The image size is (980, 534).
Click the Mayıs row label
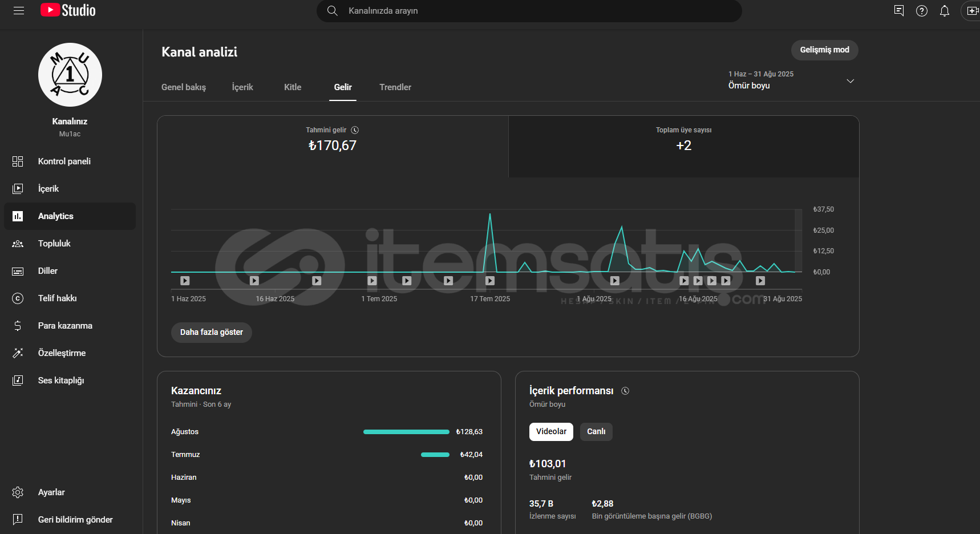(181, 500)
